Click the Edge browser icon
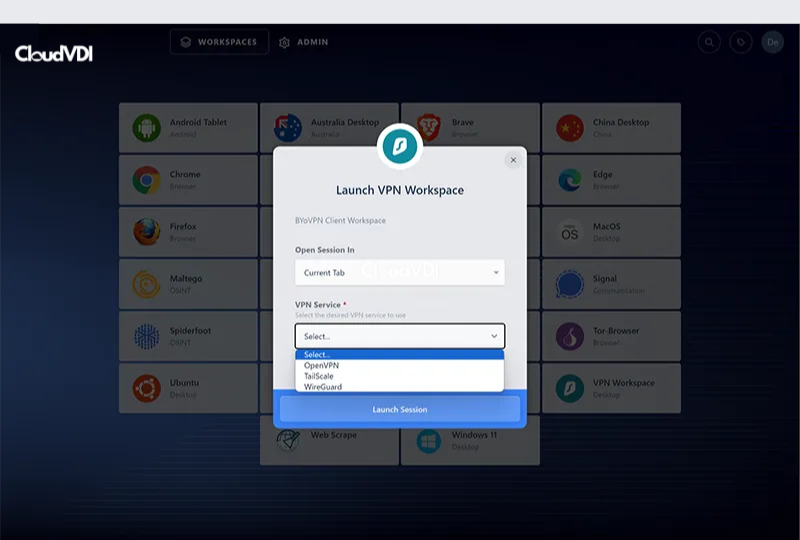The image size is (800, 540). pyautogui.click(x=570, y=180)
